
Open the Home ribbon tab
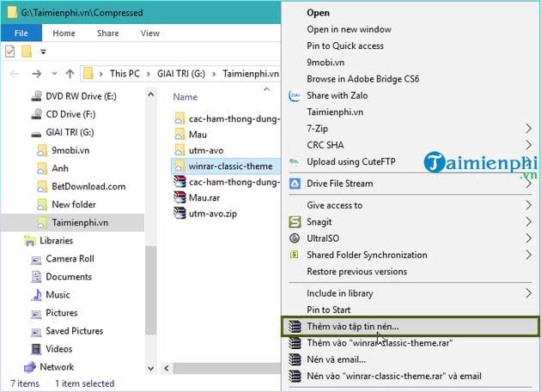click(64, 33)
